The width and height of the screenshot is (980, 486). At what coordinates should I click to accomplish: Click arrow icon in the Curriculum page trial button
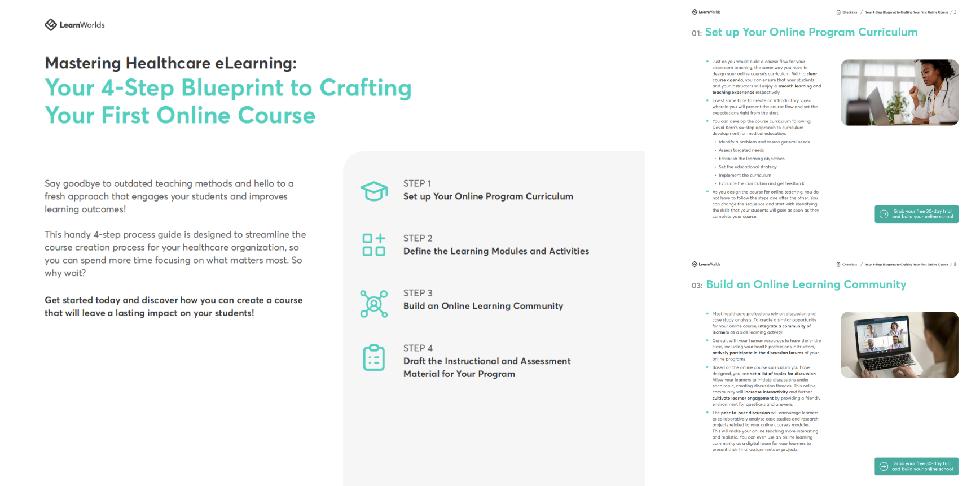pos(884,214)
